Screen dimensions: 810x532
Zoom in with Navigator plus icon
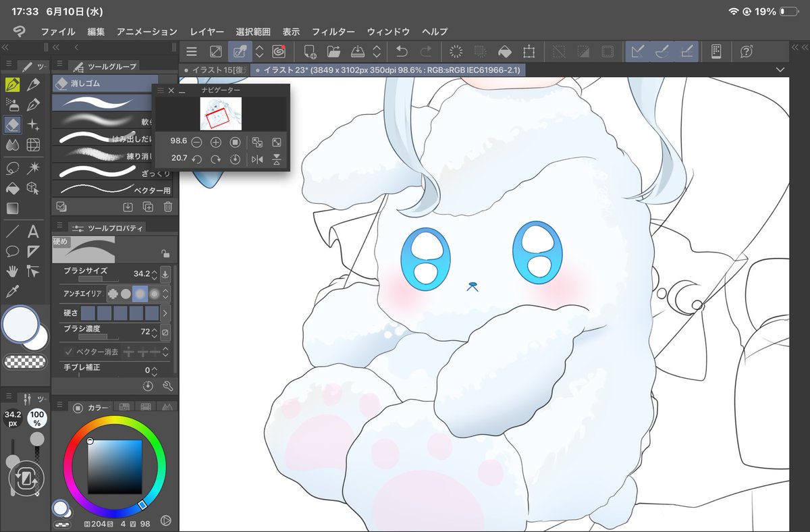216,142
